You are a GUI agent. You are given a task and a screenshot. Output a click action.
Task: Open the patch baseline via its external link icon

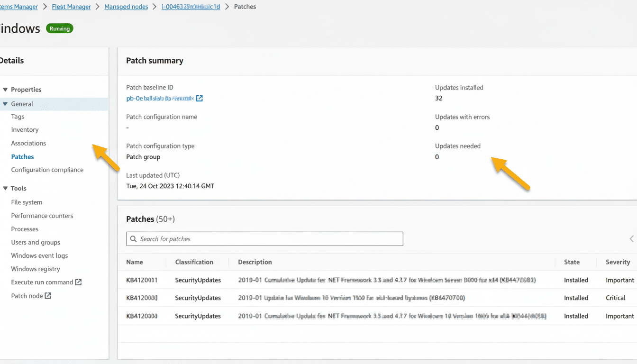click(200, 98)
